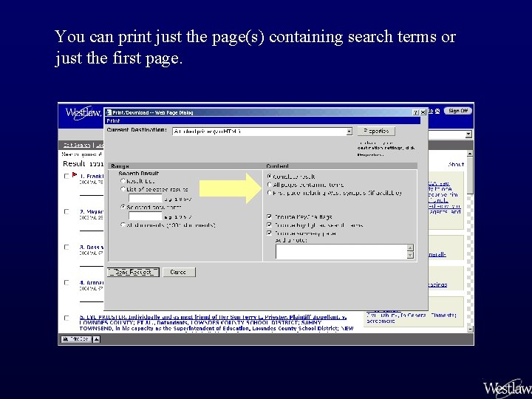Select the Selected documents radio button

[x=123, y=207]
